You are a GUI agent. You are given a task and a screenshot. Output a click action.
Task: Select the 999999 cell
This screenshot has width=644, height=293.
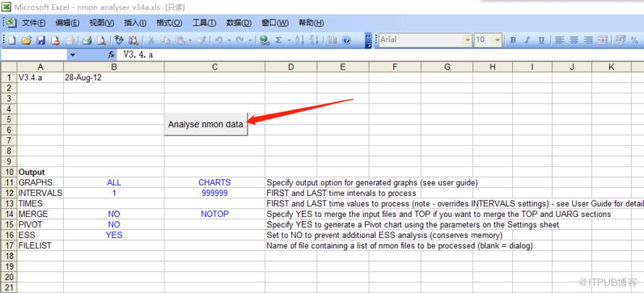214,193
